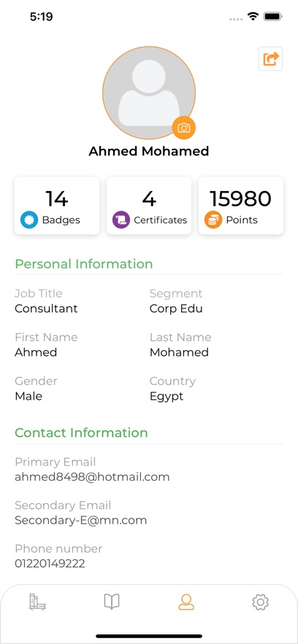This screenshot has height=644, width=298.
Task: Tap the orange Points coins icon
Action: (213, 220)
